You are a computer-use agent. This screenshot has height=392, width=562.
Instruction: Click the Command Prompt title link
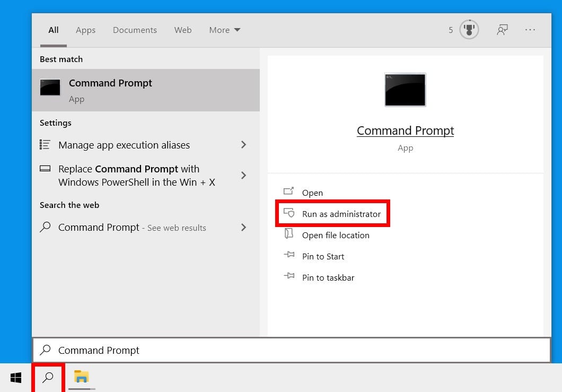[406, 131]
